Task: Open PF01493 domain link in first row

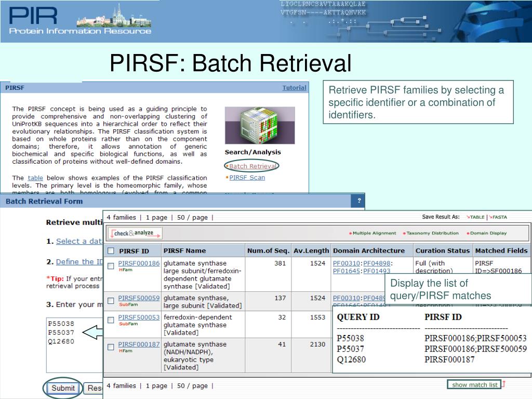Action: click(x=377, y=271)
